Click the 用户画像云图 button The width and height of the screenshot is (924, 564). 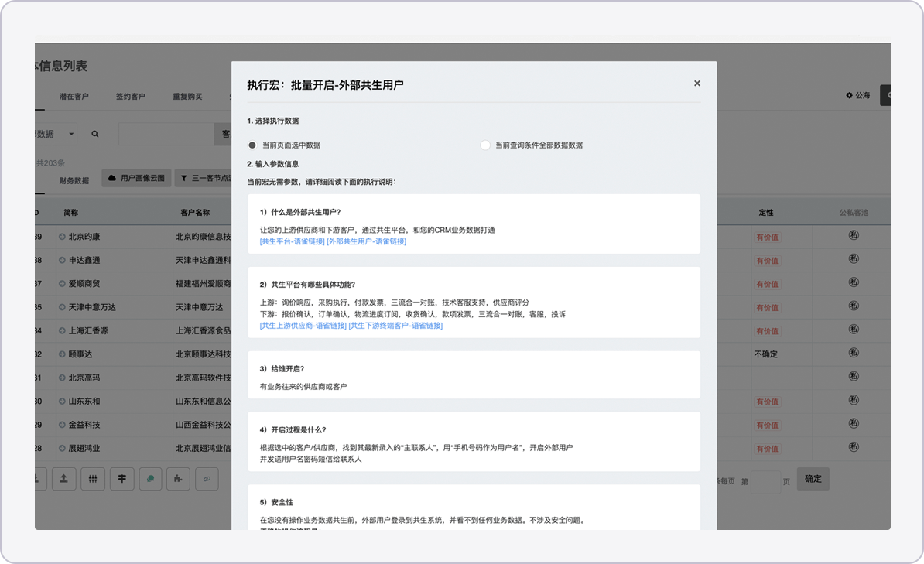tap(136, 179)
